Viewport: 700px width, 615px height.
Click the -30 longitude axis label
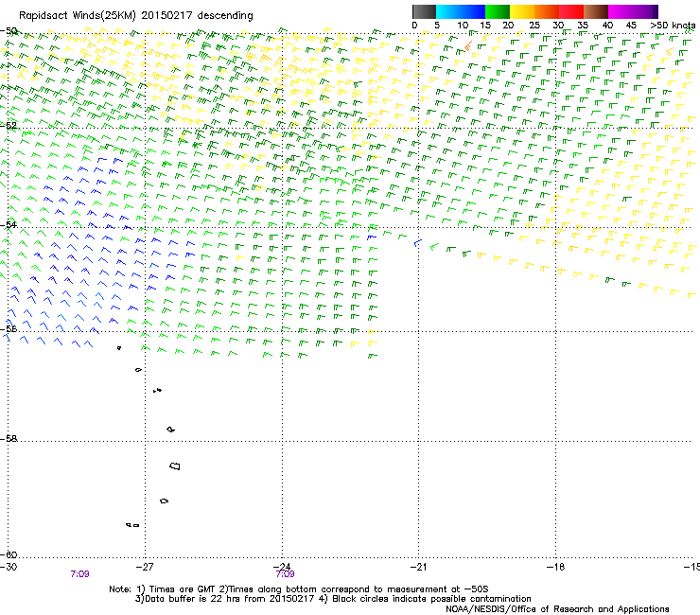[x=9, y=567]
